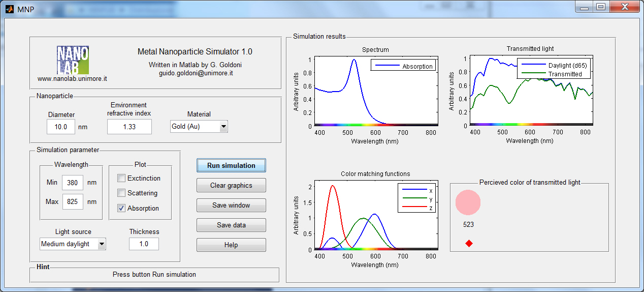644x292 pixels.
Task: Click the Clear graphics button
Action: coord(231,185)
